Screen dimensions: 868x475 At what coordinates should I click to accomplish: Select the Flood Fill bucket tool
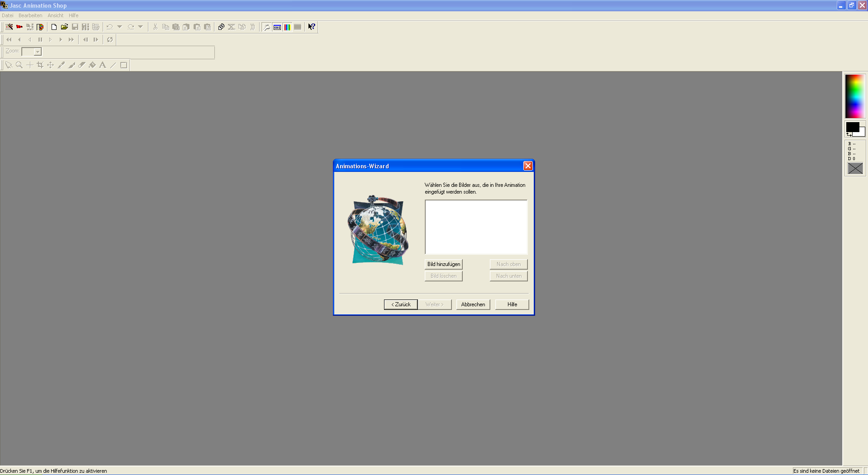[x=92, y=65]
